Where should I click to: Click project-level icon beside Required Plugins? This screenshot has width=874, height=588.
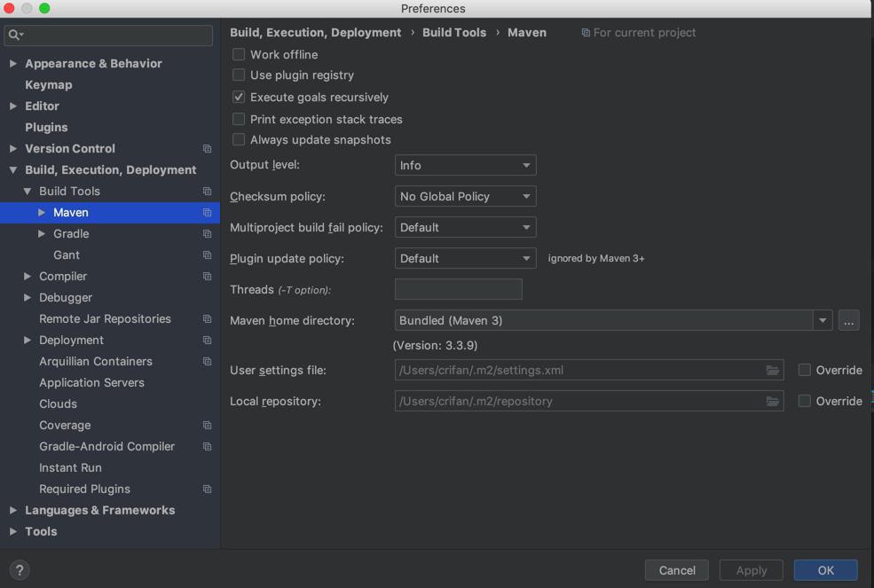(207, 490)
